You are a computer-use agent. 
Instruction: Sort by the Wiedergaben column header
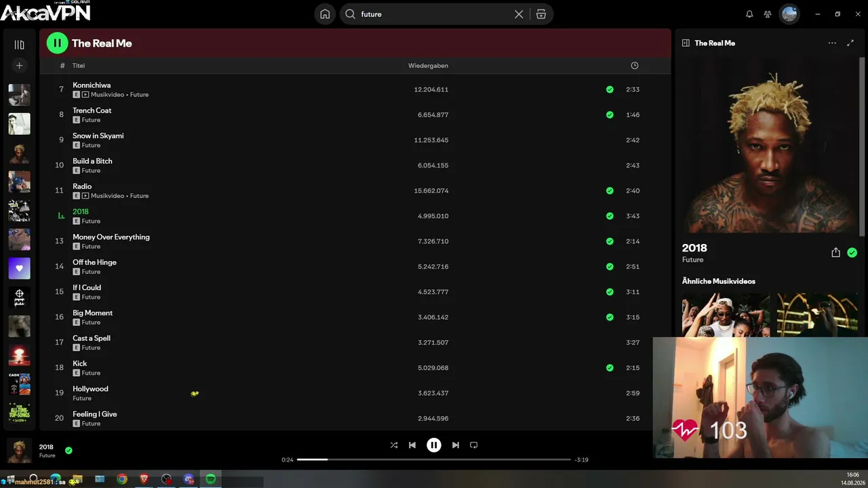[428, 66]
